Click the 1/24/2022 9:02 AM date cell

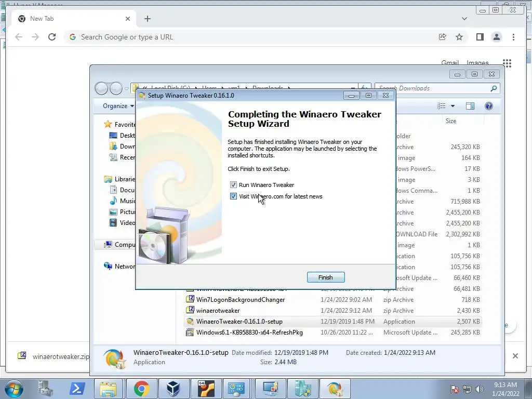(x=346, y=300)
